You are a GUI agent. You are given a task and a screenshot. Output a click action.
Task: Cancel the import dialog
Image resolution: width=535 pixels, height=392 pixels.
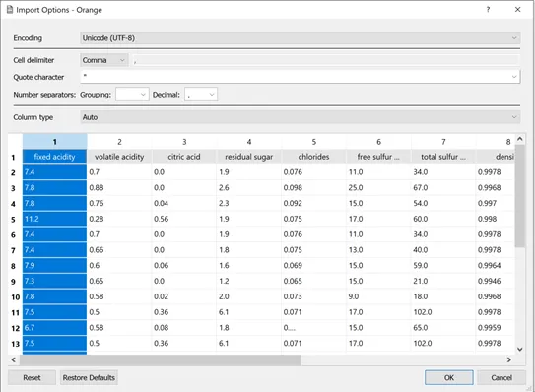[502, 377]
